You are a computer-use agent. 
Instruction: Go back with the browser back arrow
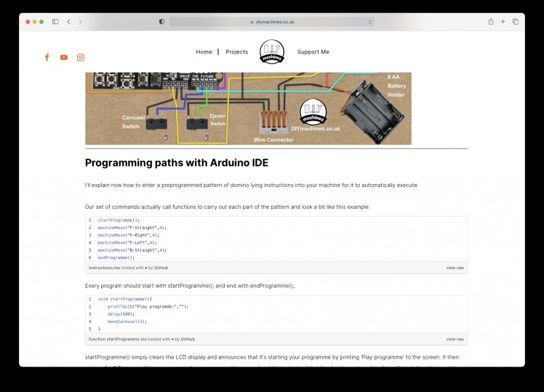(68, 22)
